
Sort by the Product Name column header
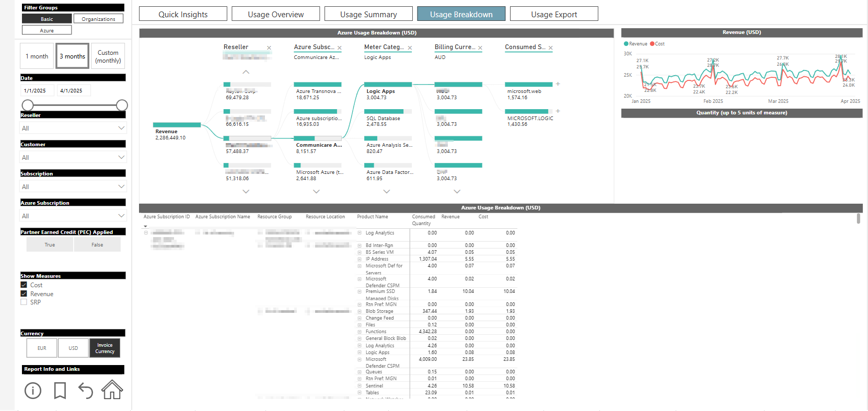[x=373, y=217]
